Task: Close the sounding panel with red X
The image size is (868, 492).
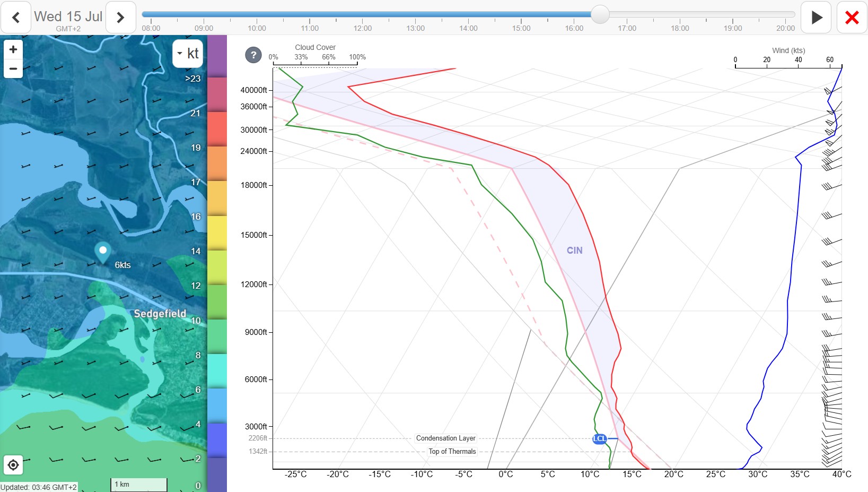Action: 852,18
